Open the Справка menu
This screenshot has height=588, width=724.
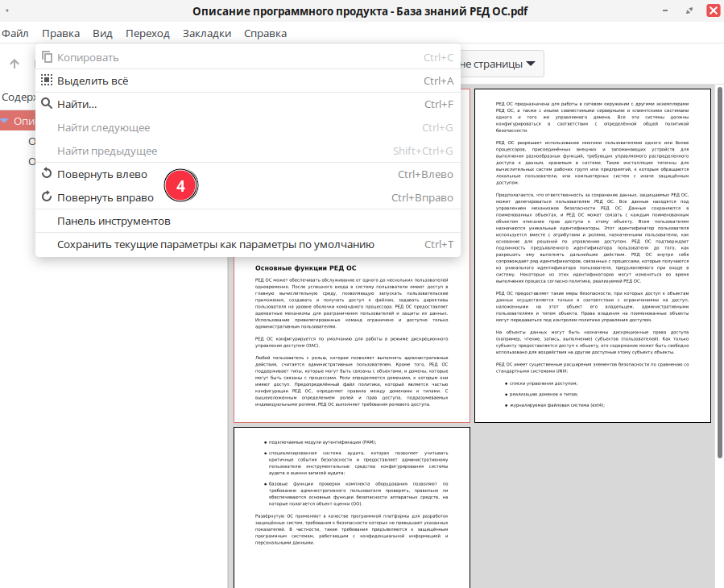[x=265, y=33]
